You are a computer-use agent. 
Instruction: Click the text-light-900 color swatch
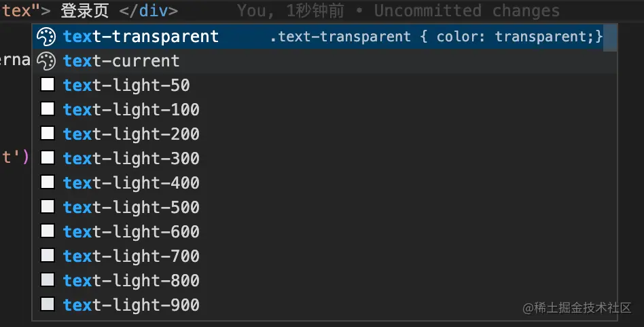click(x=48, y=305)
